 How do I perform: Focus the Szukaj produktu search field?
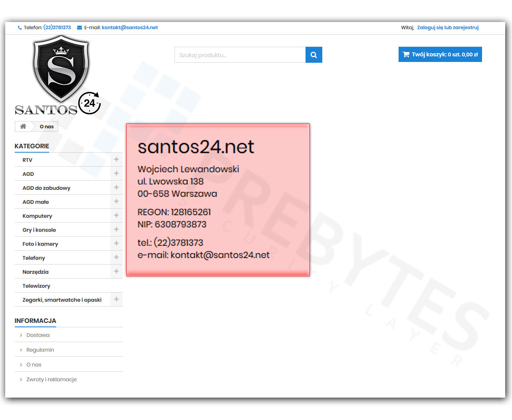coord(240,55)
